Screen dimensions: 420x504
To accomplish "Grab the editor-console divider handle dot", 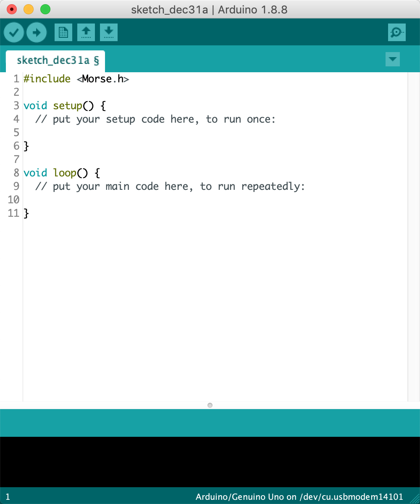I will click(210, 405).
